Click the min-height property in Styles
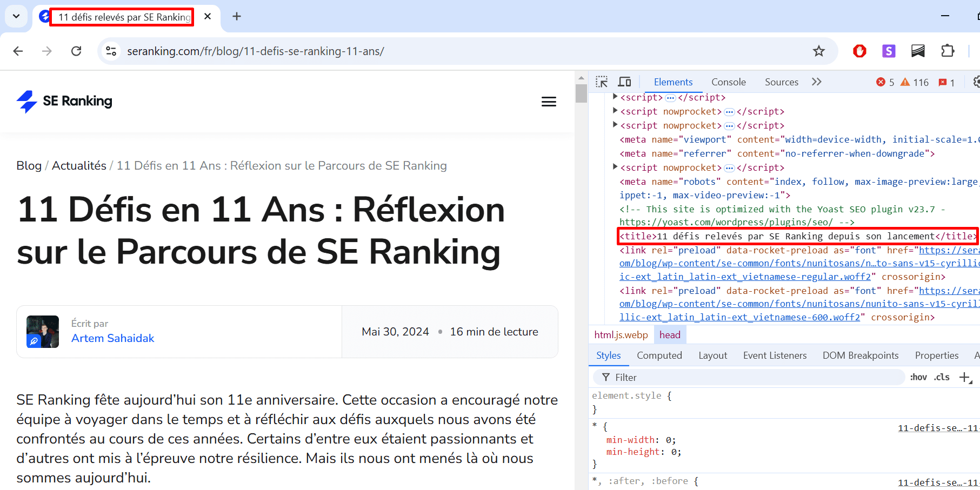This screenshot has height=490, width=980. (633, 452)
